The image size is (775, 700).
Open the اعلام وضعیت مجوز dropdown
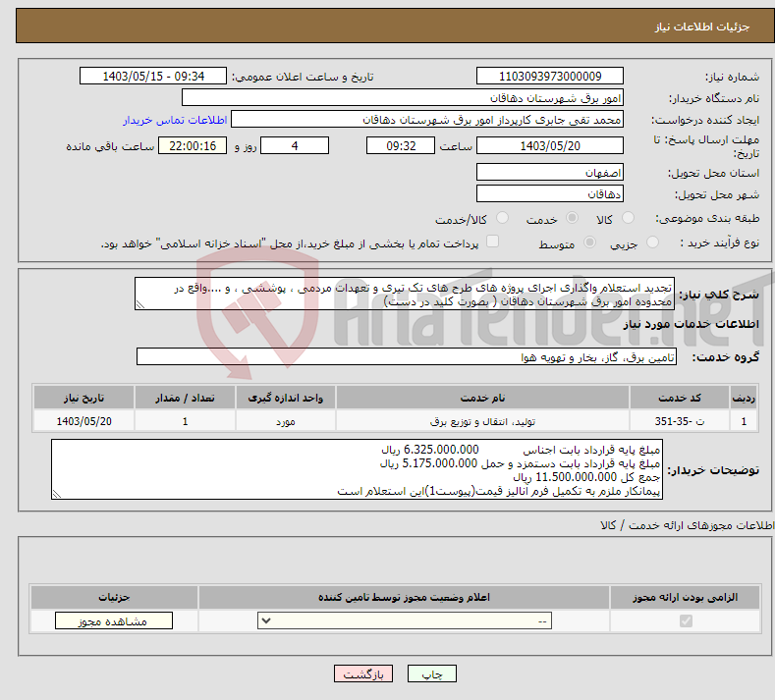(405, 620)
